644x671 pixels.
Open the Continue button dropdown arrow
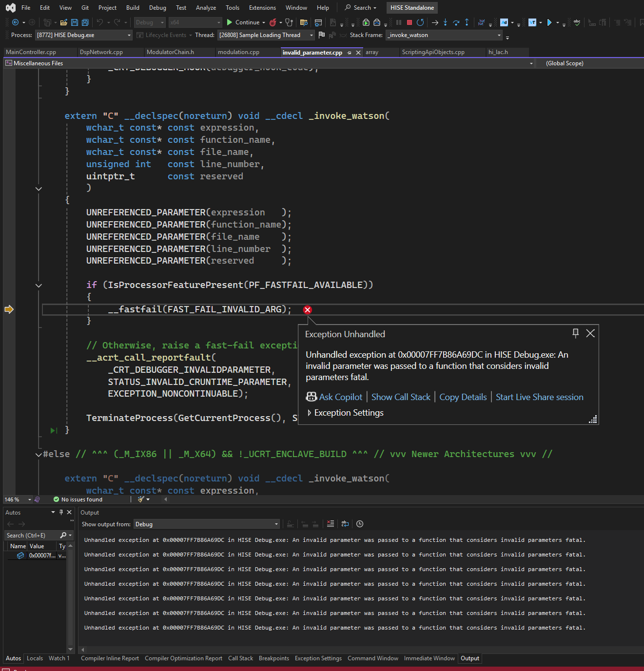264,22
